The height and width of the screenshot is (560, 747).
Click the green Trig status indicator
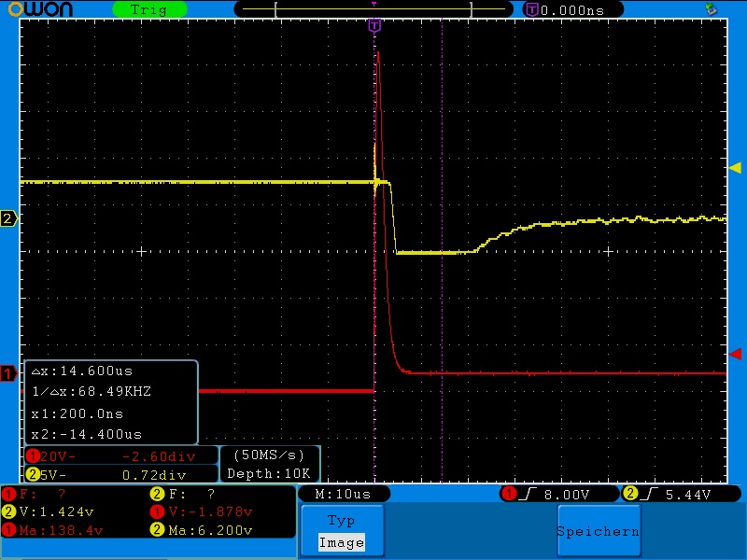click(x=149, y=9)
